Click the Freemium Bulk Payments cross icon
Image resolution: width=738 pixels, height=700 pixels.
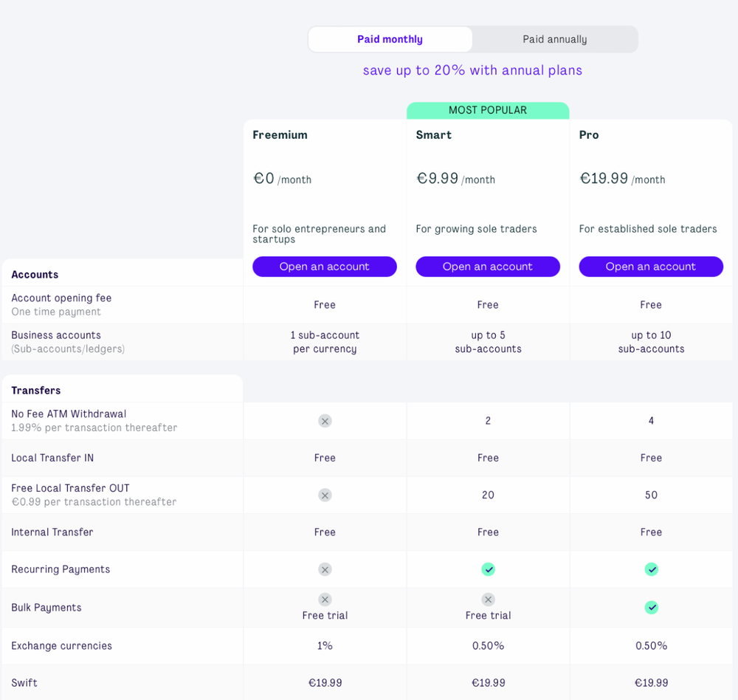[x=325, y=600]
